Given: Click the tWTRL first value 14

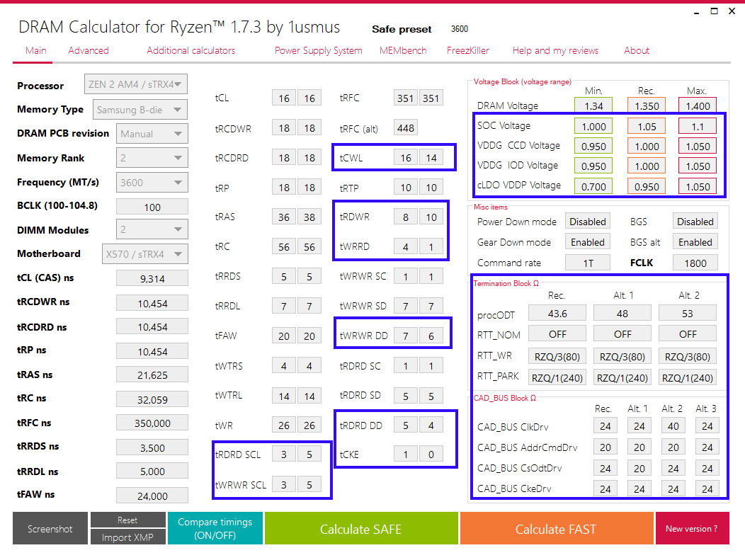Looking at the screenshot, I should (284, 396).
